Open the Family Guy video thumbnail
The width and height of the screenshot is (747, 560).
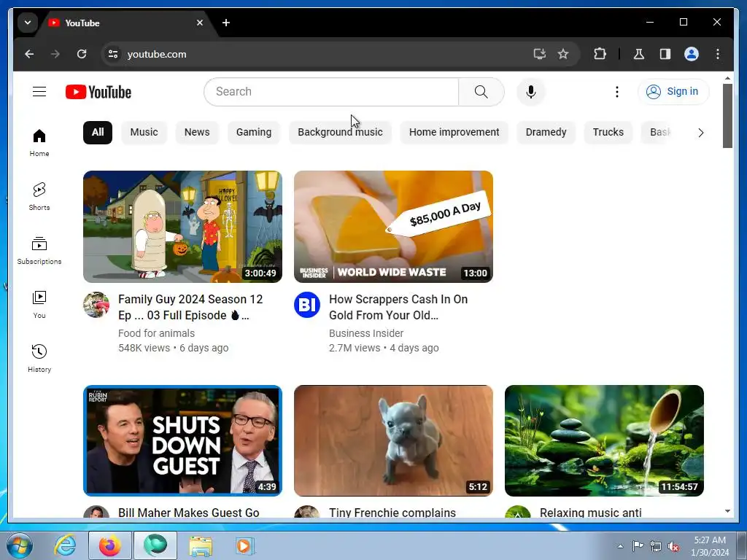click(x=182, y=227)
